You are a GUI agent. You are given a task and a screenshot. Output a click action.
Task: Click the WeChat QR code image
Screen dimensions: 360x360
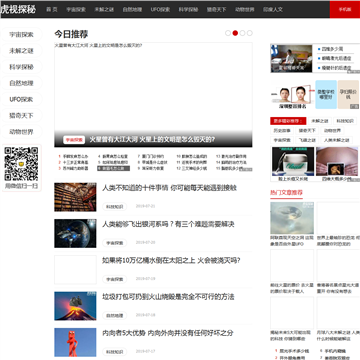[x=21, y=164]
